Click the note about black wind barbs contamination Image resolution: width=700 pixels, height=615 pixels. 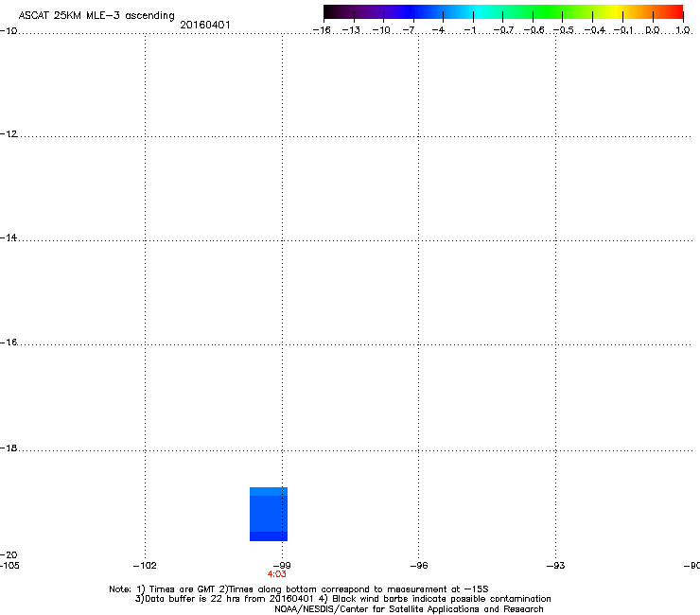click(x=434, y=599)
